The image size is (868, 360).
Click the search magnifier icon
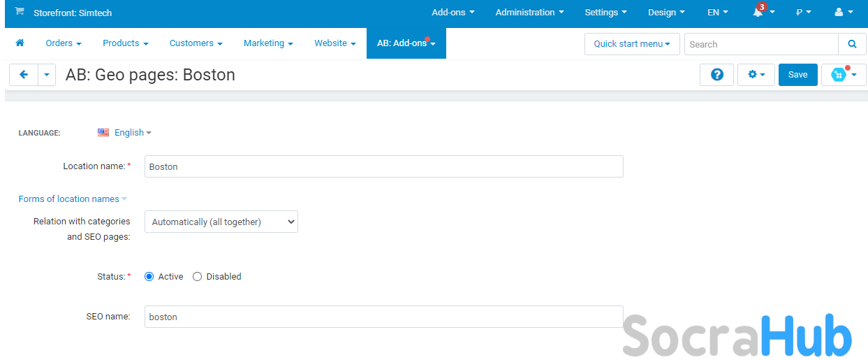tap(852, 44)
